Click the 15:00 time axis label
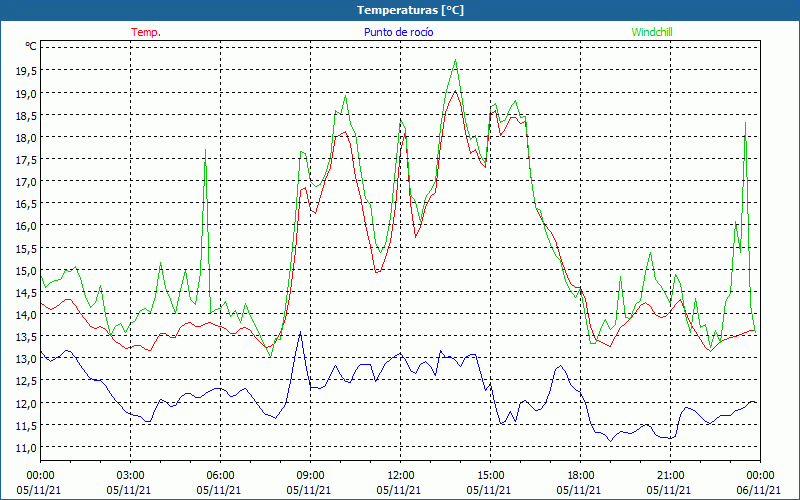Viewport: 800px width, 500px height. tap(490, 476)
